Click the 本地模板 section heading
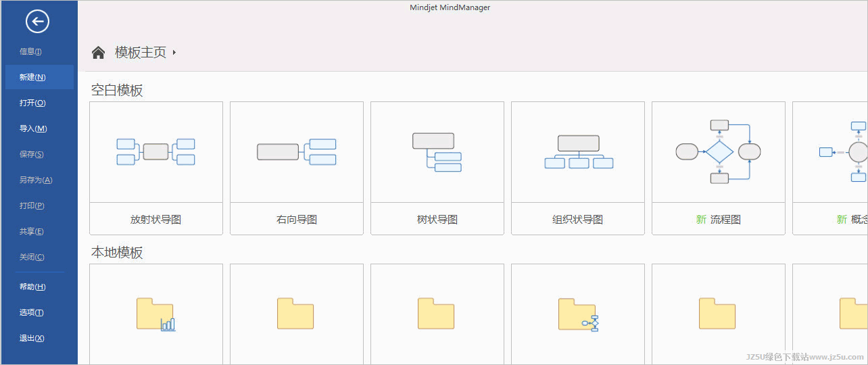This screenshot has height=365, width=868. click(x=117, y=252)
